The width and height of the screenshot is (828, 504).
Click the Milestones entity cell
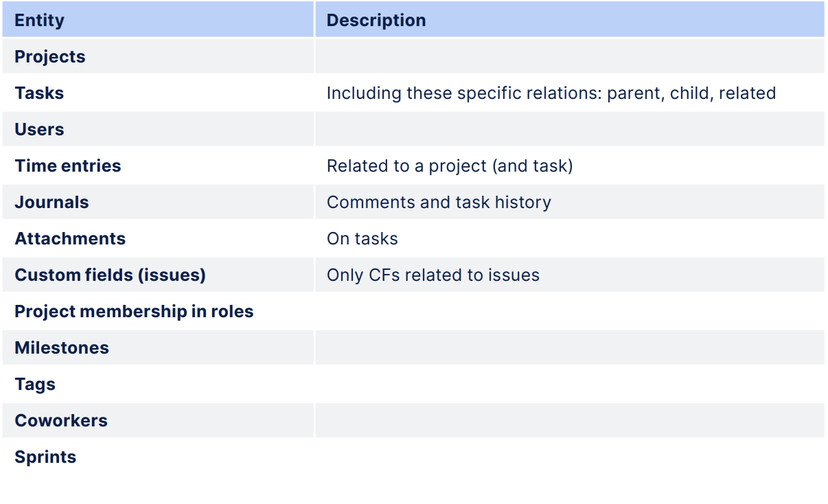[62, 348]
